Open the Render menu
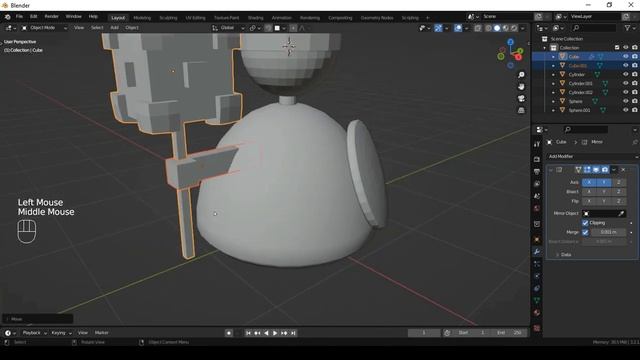The width and height of the screenshot is (640, 360). (51, 17)
